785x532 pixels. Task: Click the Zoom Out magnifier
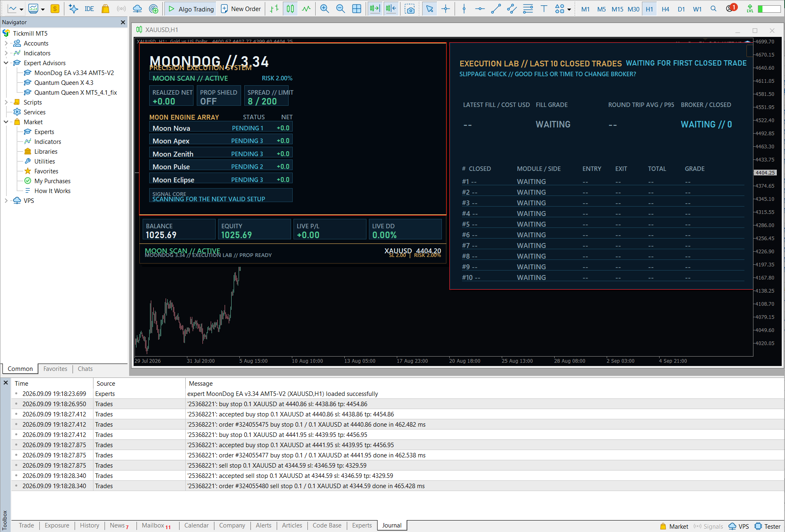point(340,9)
